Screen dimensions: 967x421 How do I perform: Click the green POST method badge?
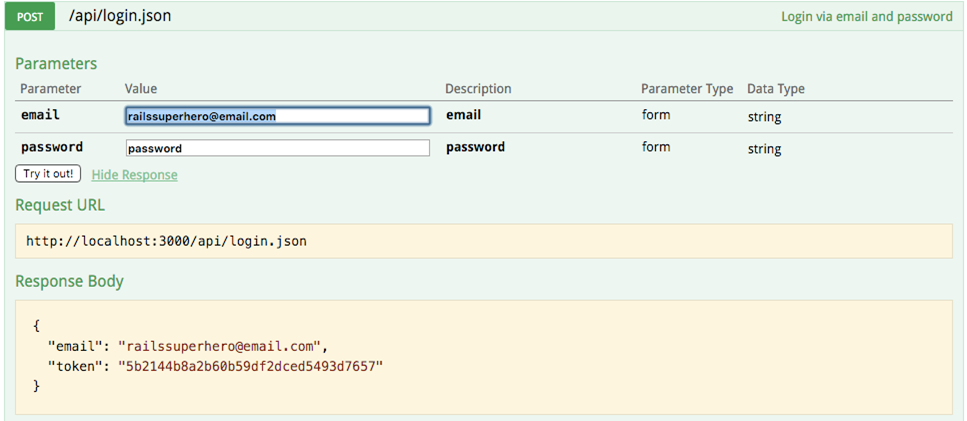tap(30, 17)
